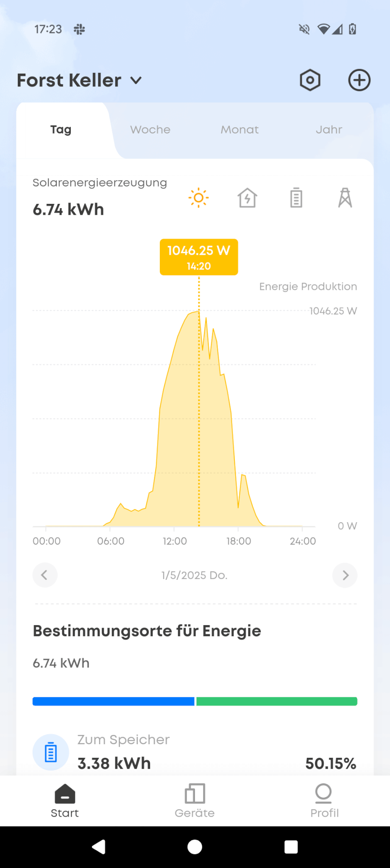Select the Tag tab
390x868 pixels.
click(61, 130)
